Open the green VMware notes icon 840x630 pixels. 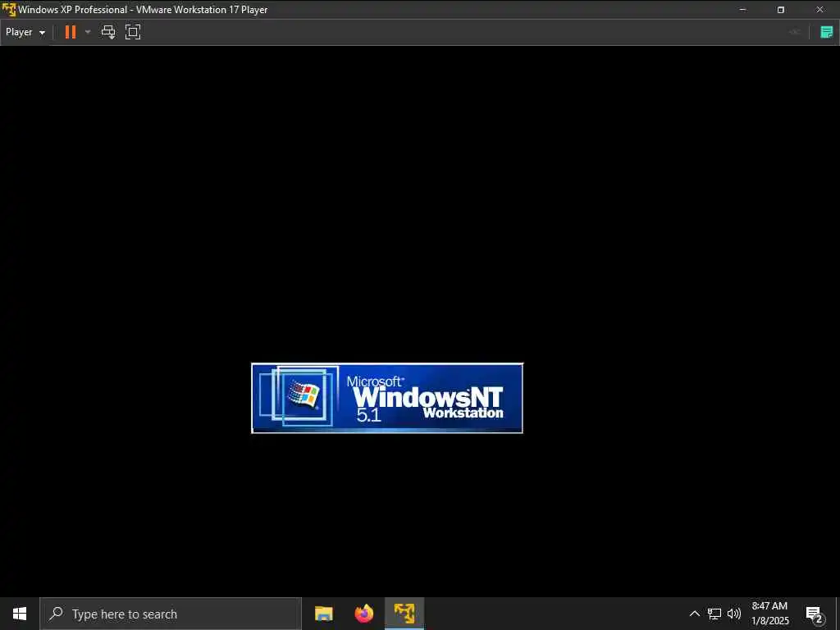tap(827, 32)
